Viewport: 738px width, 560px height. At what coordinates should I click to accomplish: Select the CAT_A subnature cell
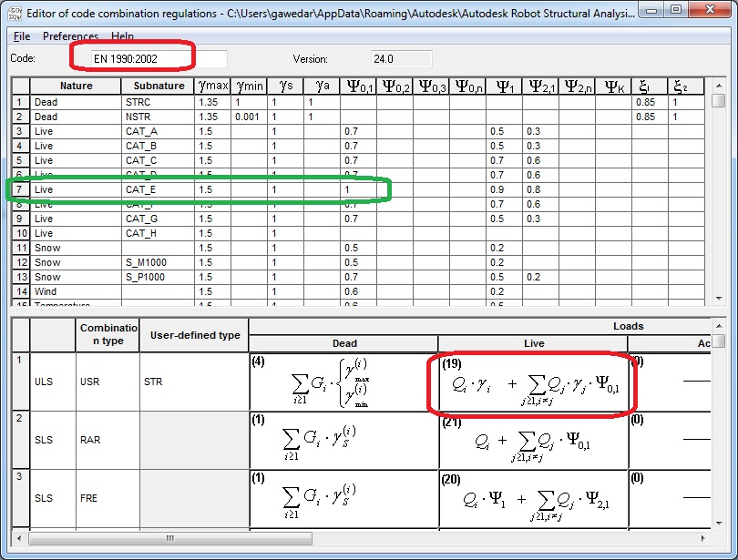pyautogui.click(x=159, y=131)
